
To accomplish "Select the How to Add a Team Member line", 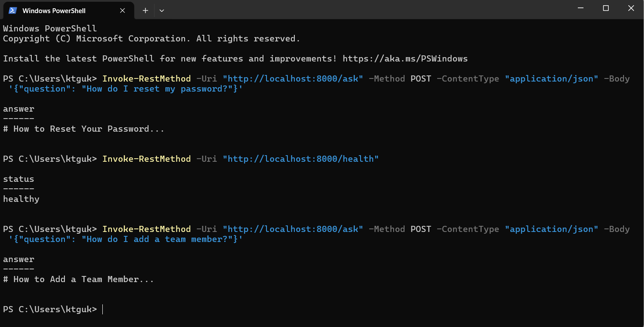I will click(x=78, y=279).
